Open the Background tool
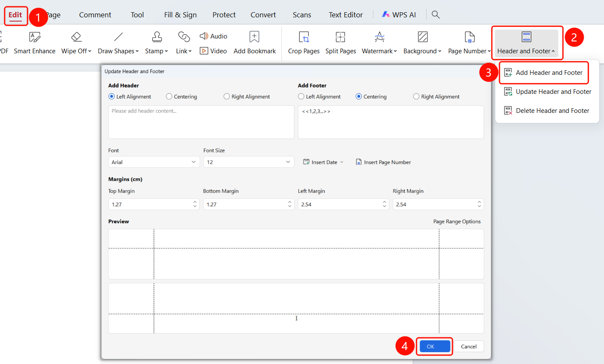 click(x=422, y=43)
